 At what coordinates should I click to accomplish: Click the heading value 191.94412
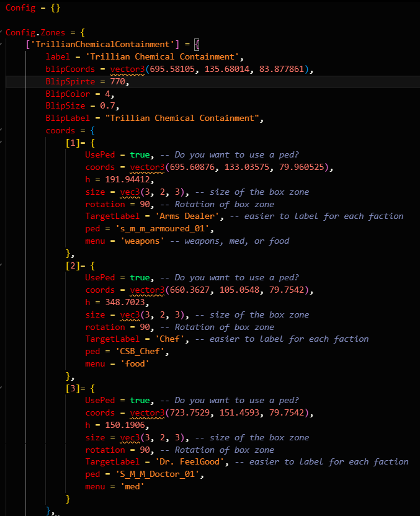point(127,180)
